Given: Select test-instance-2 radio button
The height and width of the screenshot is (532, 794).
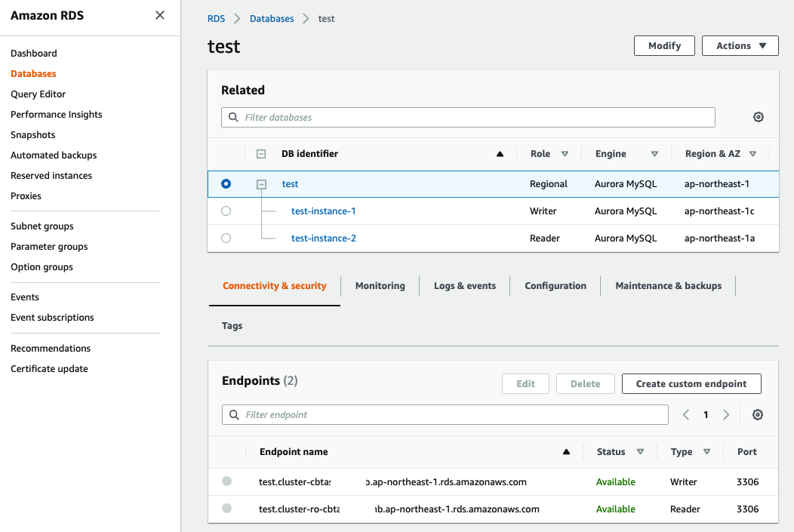Looking at the screenshot, I should (226, 238).
